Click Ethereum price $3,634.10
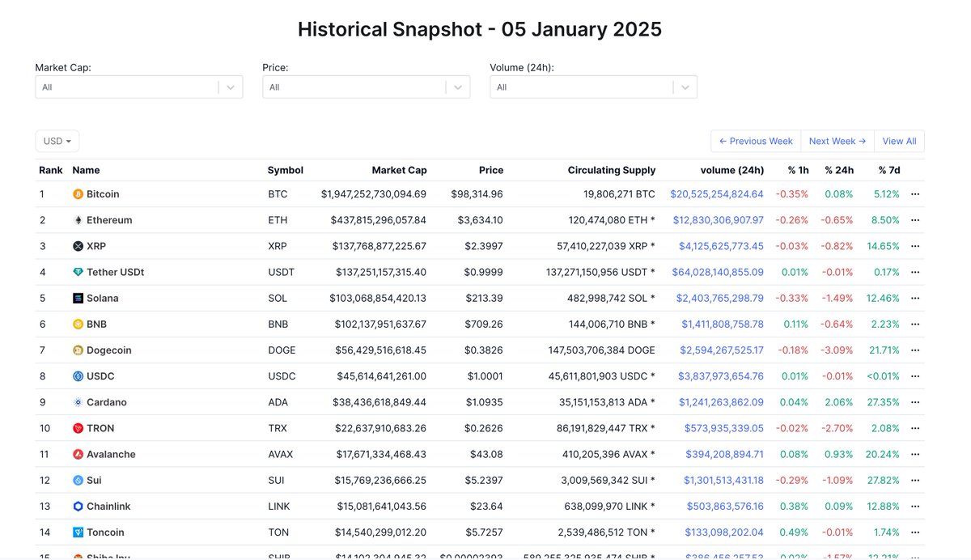971x560 pixels. pyautogui.click(x=481, y=220)
